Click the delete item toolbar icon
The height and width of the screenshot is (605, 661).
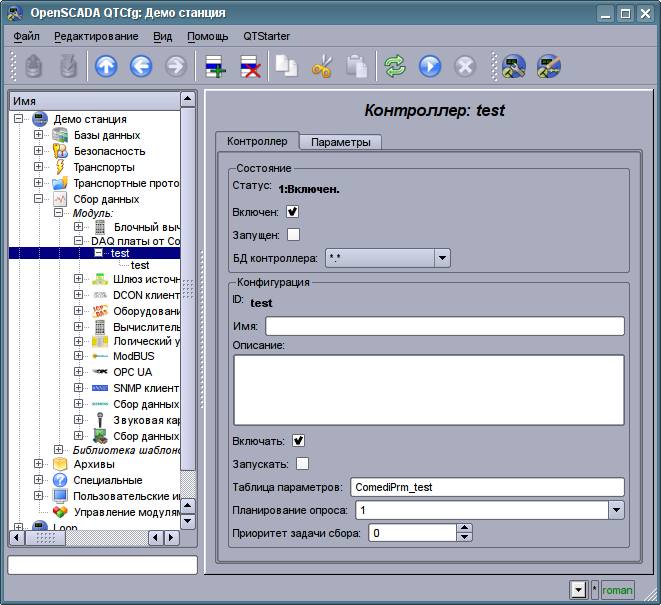[x=250, y=67]
